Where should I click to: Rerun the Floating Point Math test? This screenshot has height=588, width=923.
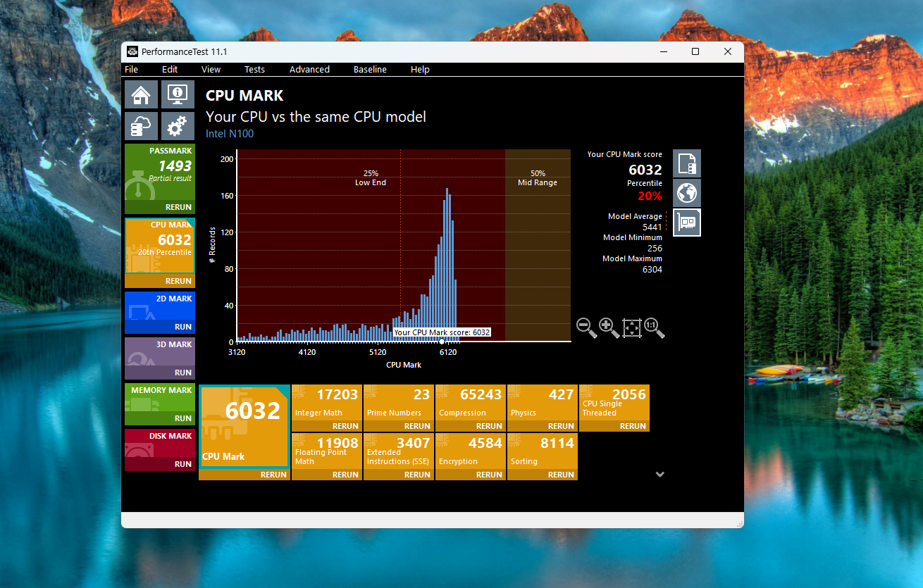(x=345, y=475)
